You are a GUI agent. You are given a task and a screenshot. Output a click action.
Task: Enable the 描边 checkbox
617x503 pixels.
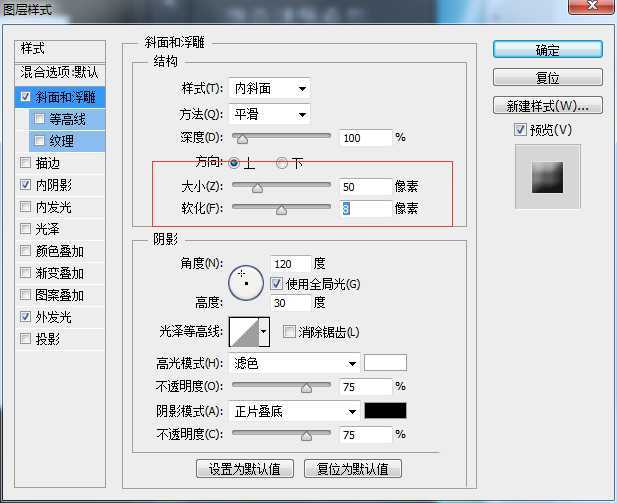[x=25, y=162]
